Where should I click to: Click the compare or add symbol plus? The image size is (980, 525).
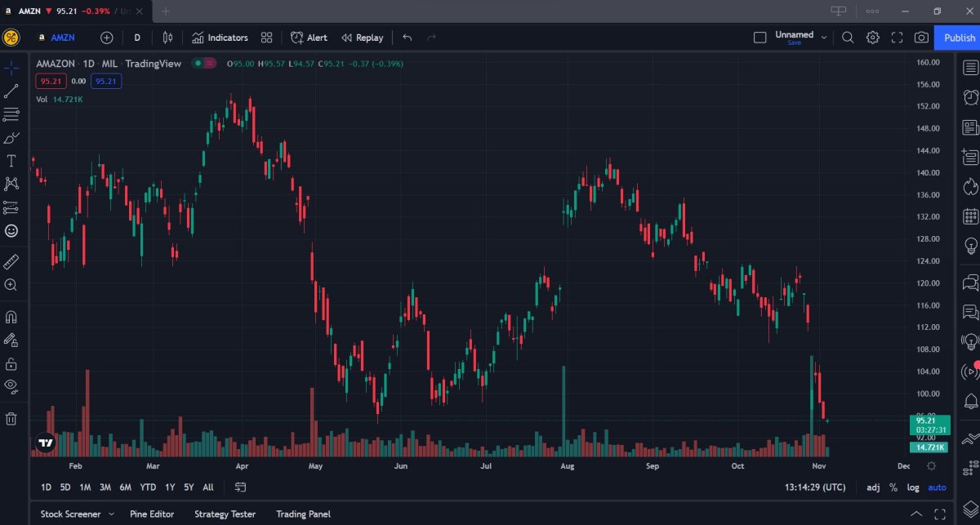coord(107,38)
